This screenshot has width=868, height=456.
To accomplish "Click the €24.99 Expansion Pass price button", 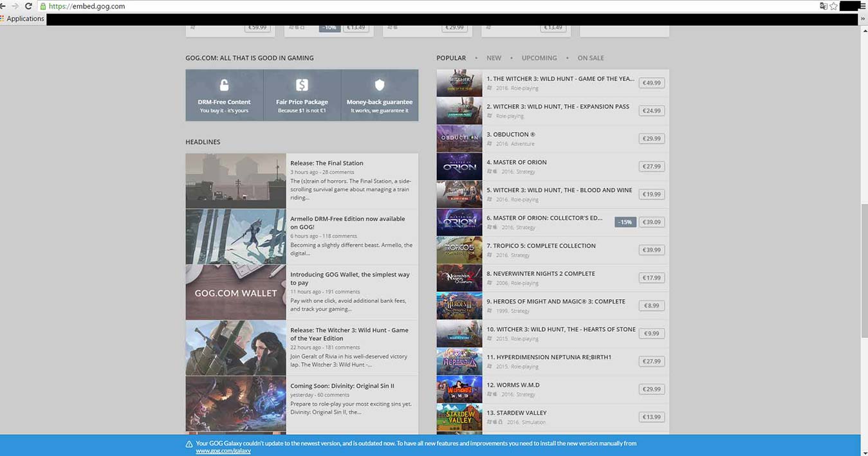I will [x=651, y=111].
